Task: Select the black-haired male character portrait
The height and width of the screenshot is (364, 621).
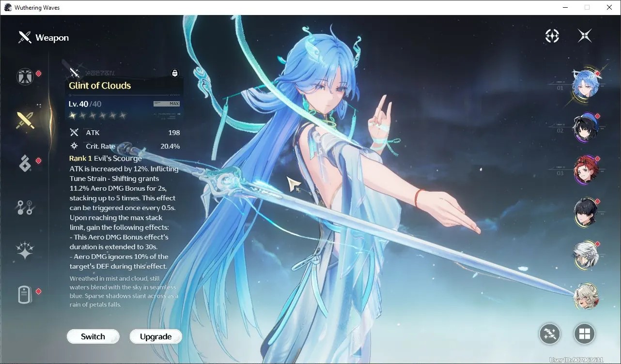Action: point(586,212)
